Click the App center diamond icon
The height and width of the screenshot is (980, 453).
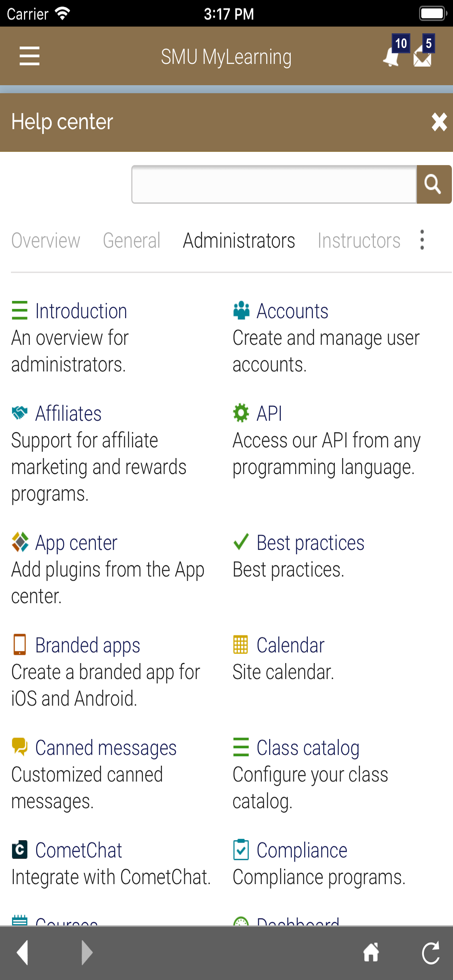point(20,542)
